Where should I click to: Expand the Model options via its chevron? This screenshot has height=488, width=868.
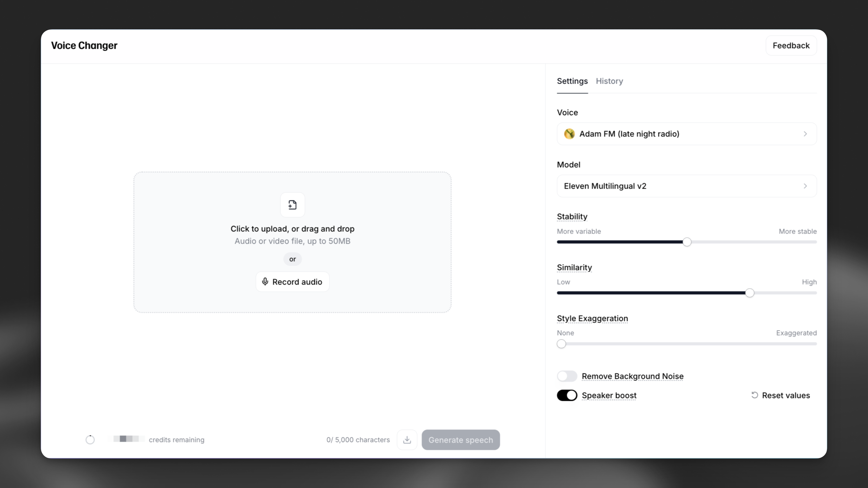(806, 186)
